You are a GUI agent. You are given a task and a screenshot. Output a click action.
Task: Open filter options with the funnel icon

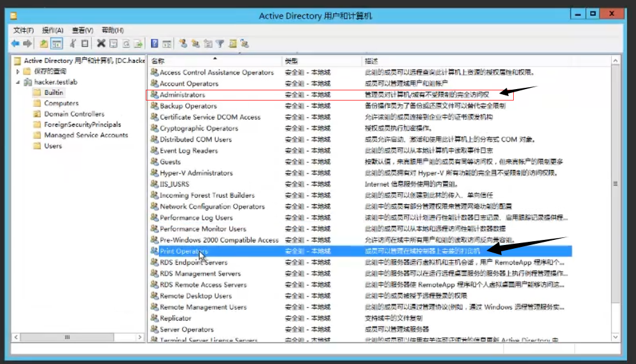(220, 43)
